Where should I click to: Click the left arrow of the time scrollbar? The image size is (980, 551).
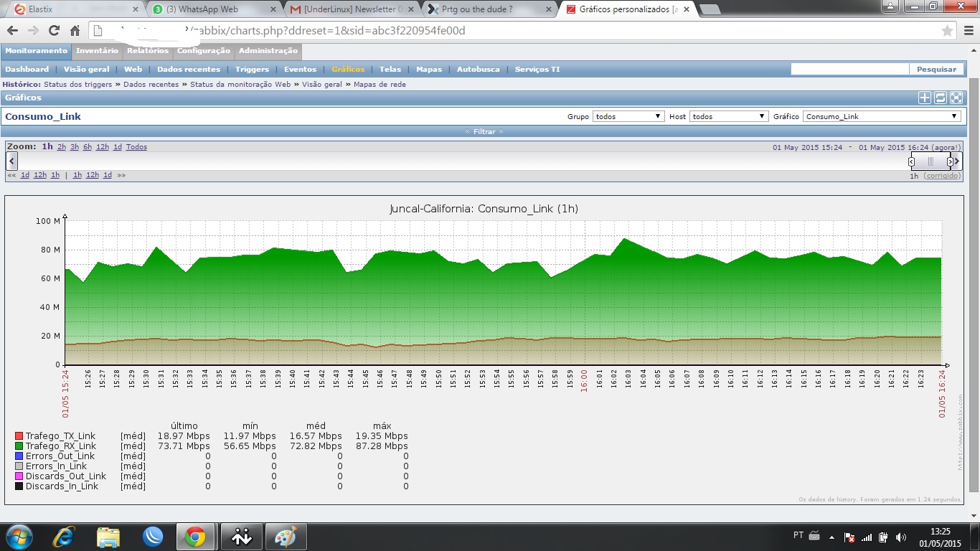click(11, 161)
